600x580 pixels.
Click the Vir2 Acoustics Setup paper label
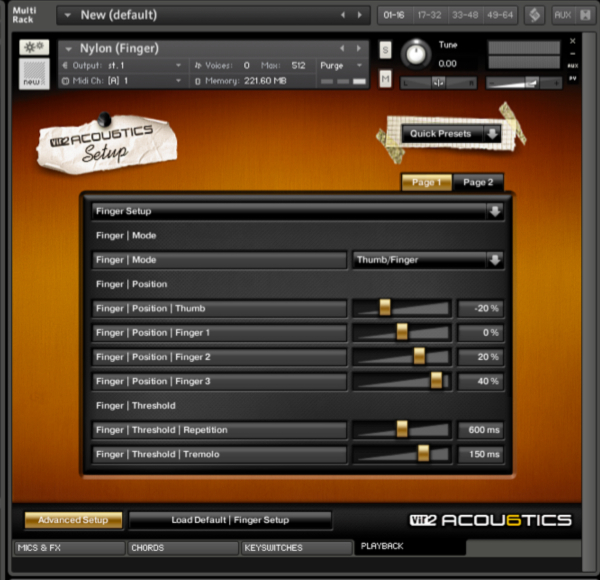point(106,144)
